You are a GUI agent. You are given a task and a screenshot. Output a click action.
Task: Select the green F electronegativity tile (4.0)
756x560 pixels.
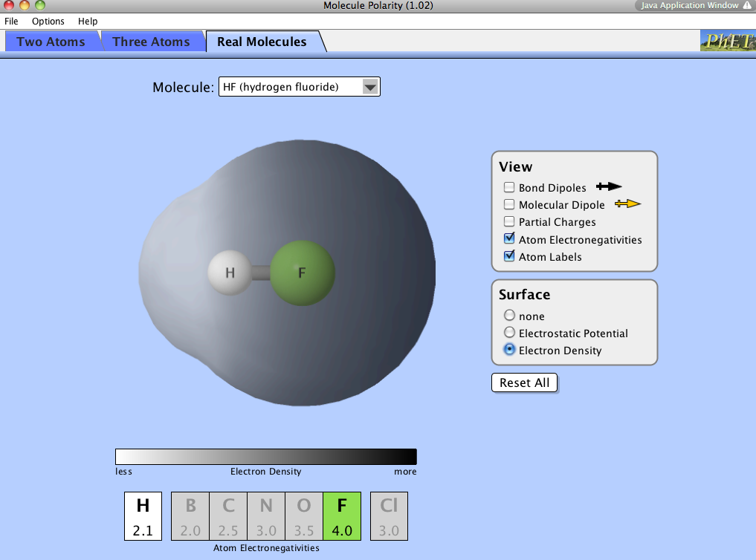coord(342,516)
